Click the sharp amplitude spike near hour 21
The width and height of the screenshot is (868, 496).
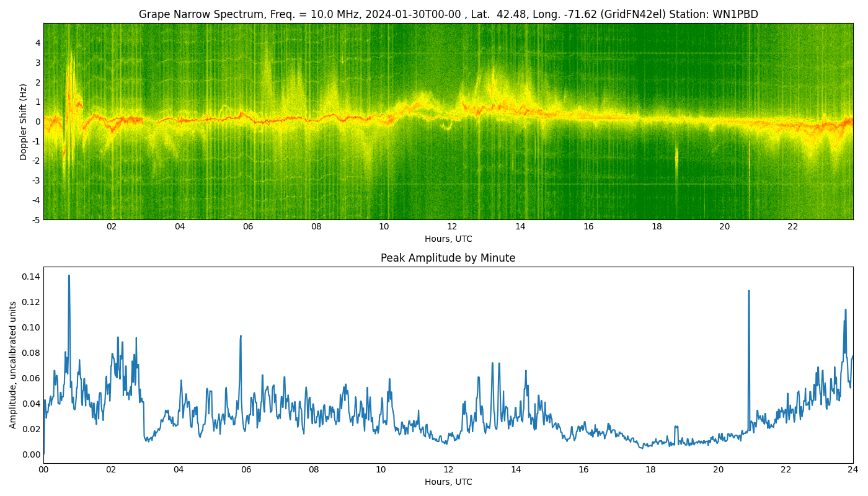pos(748,291)
